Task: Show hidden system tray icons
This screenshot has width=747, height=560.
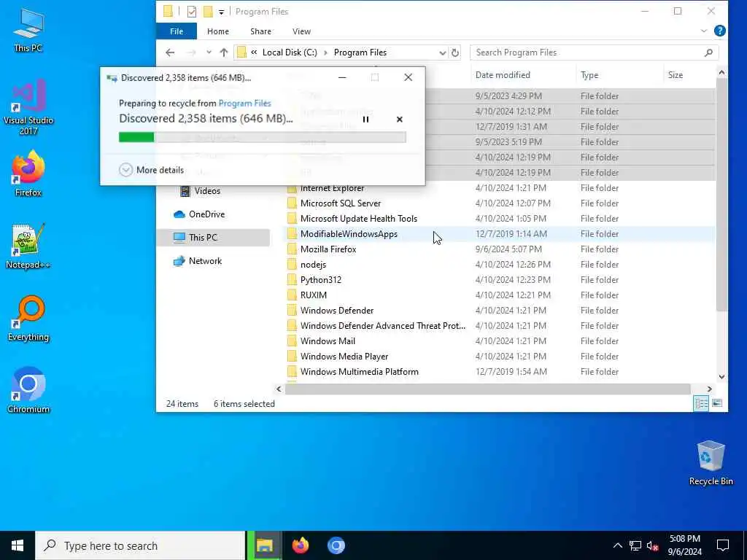Action: coord(617,545)
